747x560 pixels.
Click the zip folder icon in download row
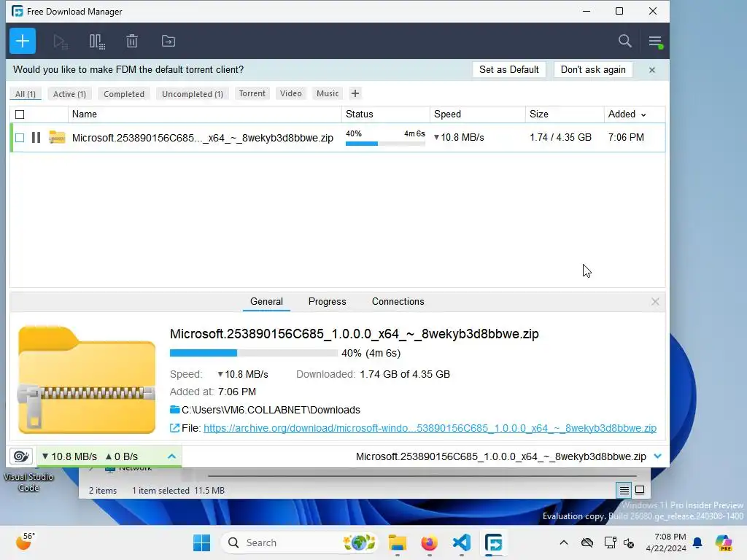tap(57, 137)
